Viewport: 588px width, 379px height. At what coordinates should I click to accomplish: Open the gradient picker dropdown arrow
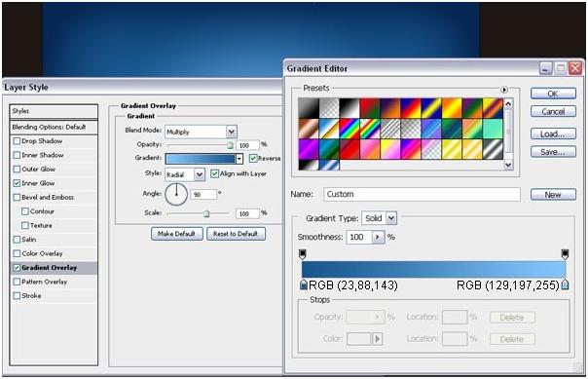[x=239, y=159]
